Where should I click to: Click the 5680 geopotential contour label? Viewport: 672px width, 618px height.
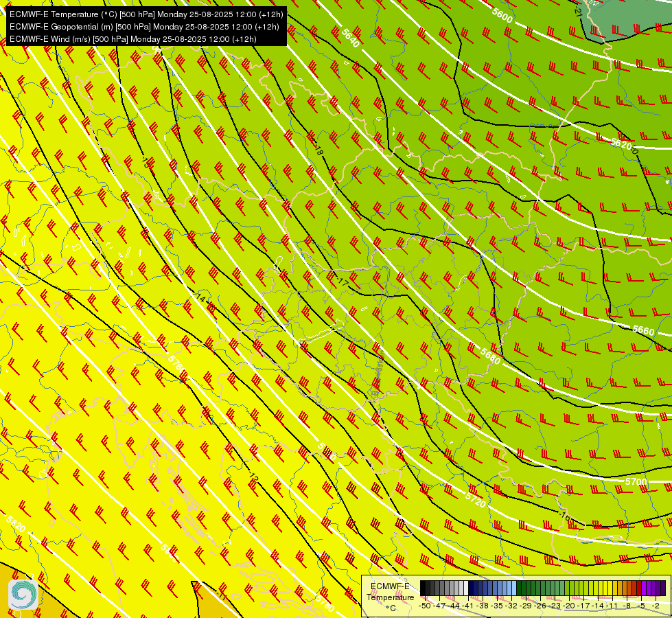tap(490, 356)
